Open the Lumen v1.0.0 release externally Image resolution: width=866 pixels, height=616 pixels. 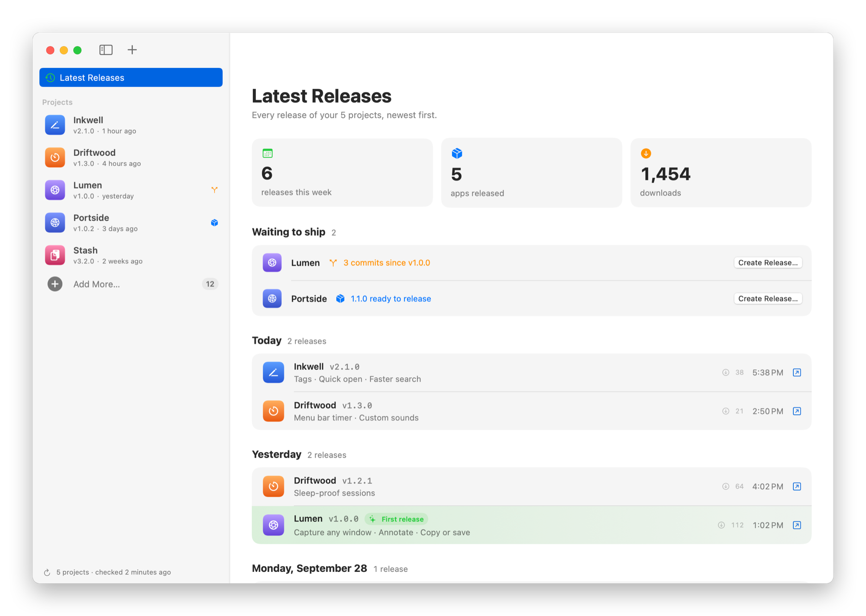coord(797,525)
